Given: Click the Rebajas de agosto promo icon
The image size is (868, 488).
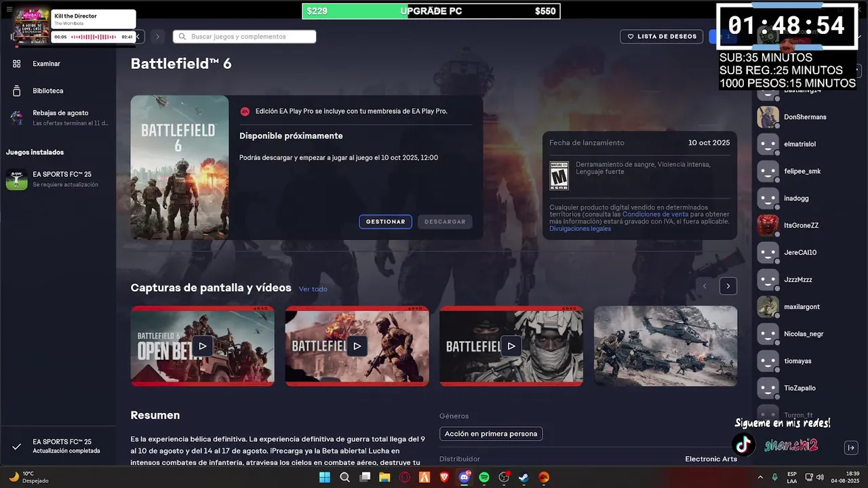Looking at the screenshot, I should 17,118.
